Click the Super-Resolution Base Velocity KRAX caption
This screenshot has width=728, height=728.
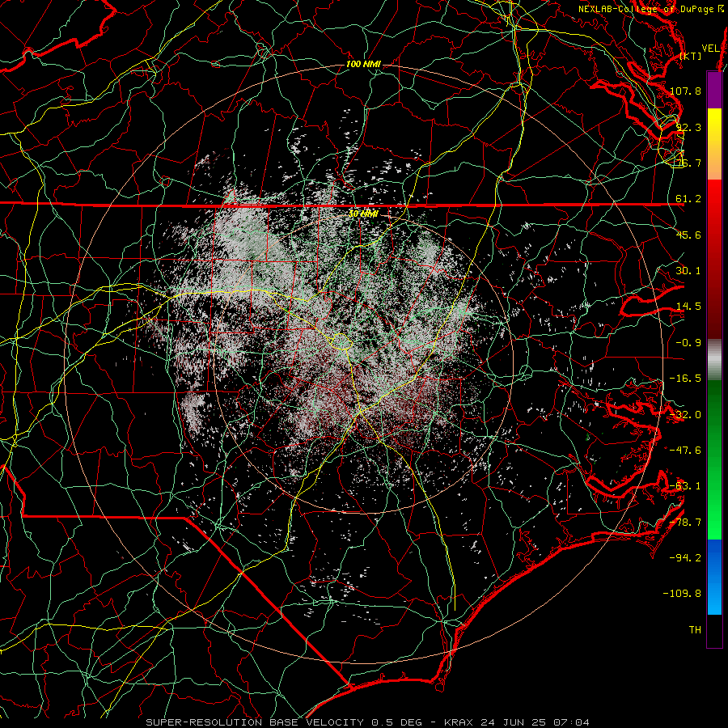368,722
